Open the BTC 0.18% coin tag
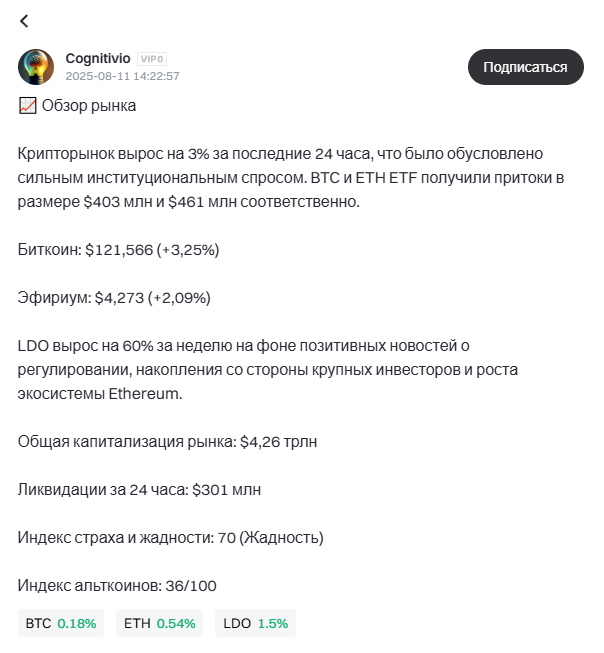The height and width of the screenshot is (653, 604). (x=61, y=623)
